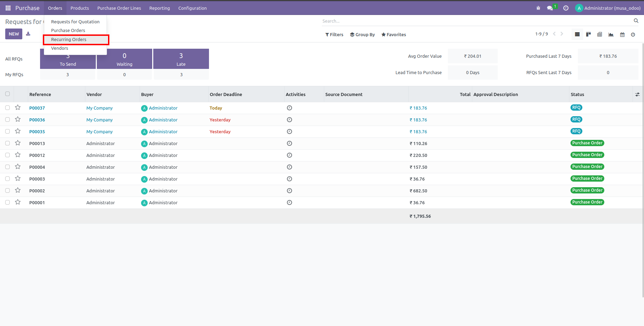Open the Group By dropdown
644x326 pixels.
click(362, 34)
